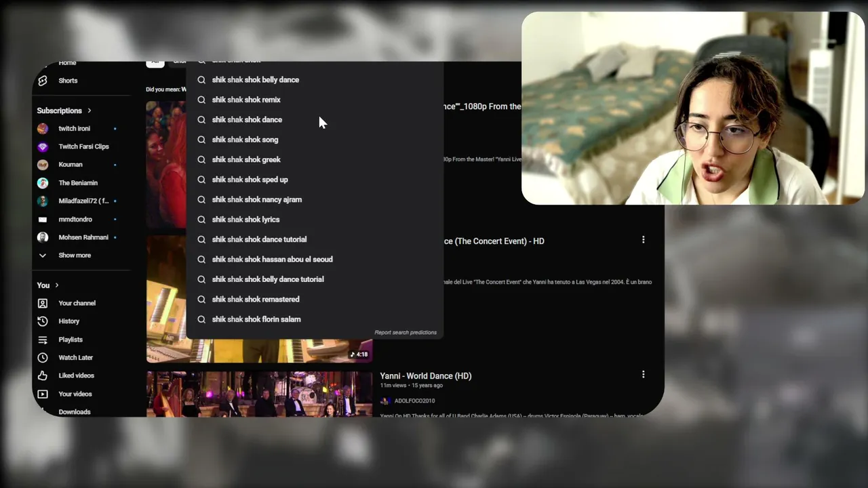The width and height of the screenshot is (868, 488).
Task: Choose the 'shik shak shok dance tutorial' suggestion
Action: [315, 239]
